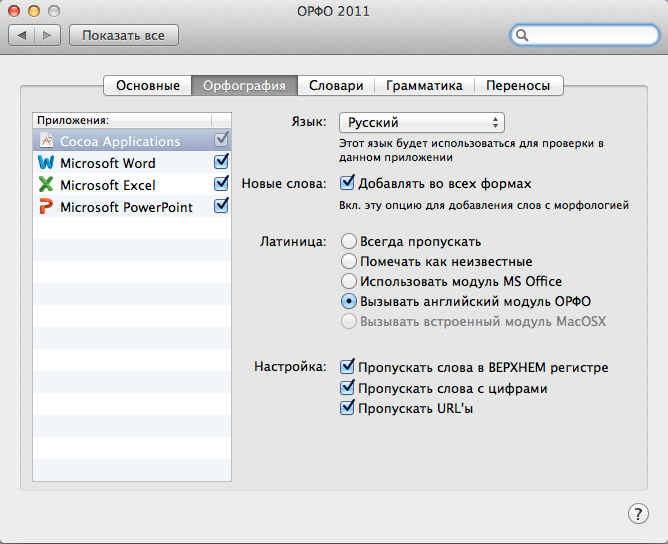Screen dimensions: 668x544
Task: Toggle 'Пропускать URL'ы' checkbox
Action: coord(347,408)
